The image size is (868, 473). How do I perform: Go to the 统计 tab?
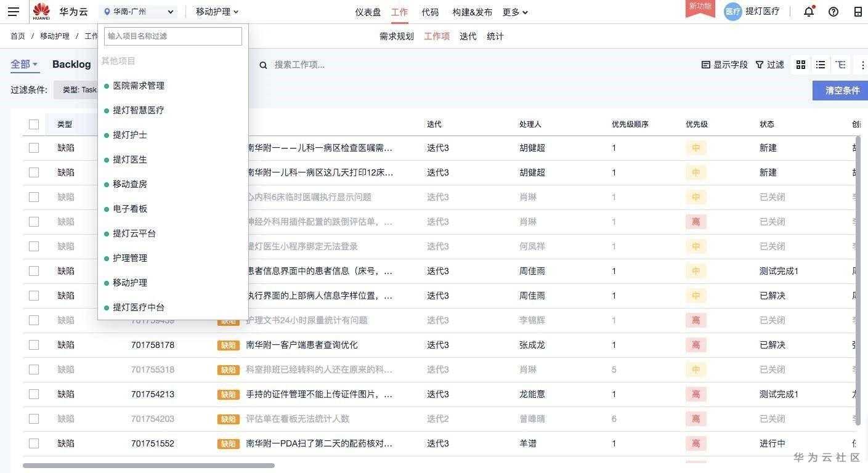[495, 36]
